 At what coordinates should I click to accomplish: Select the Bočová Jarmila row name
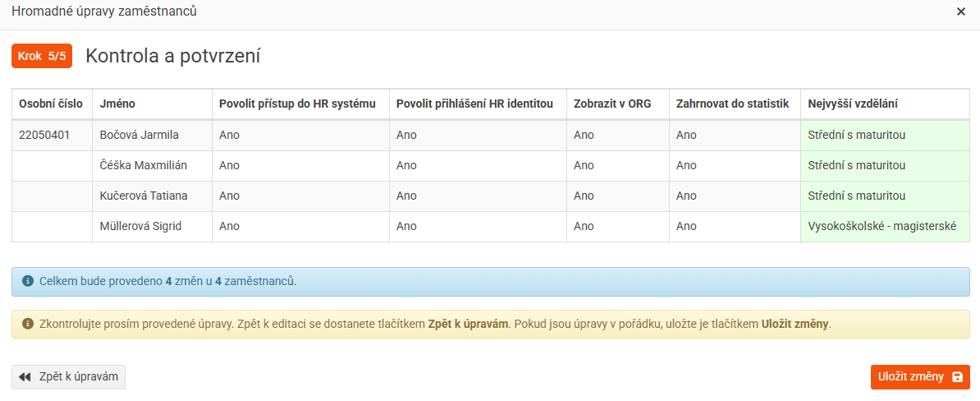[x=139, y=135]
